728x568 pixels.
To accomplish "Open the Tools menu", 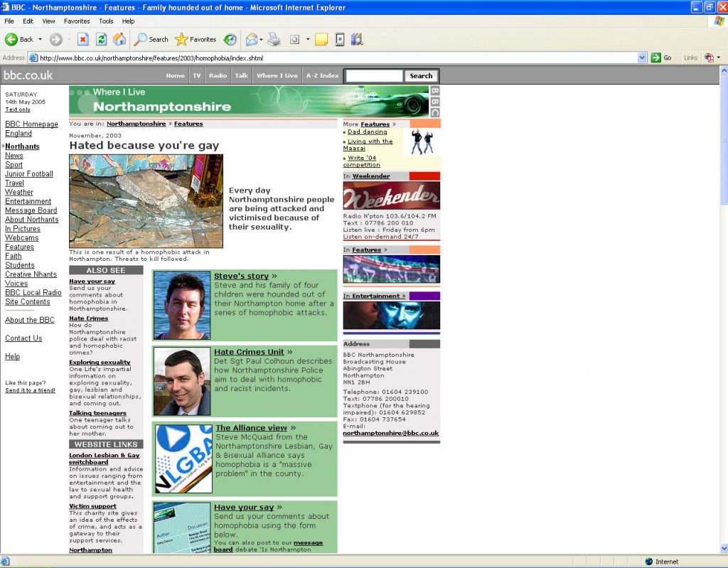I will coord(106,21).
